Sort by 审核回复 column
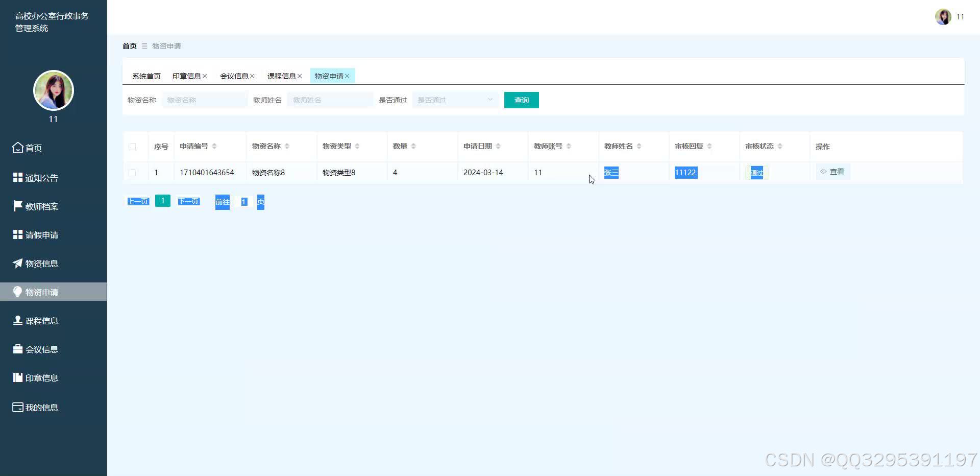This screenshot has height=476, width=980. coord(709,146)
